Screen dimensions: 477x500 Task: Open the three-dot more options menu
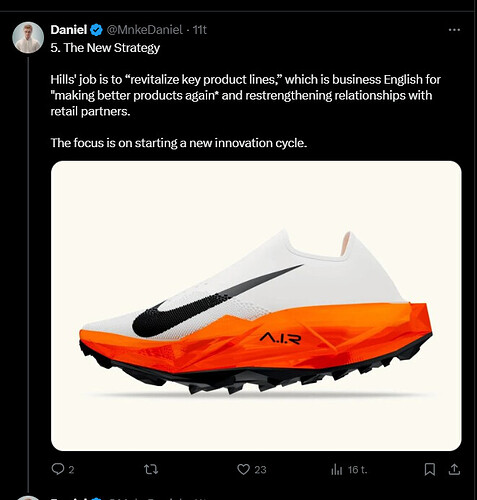click(454, 30)
